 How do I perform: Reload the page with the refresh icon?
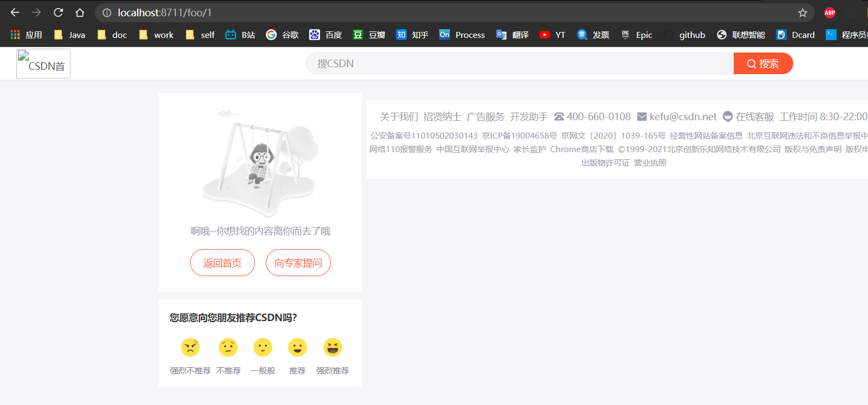pos(58,12)
